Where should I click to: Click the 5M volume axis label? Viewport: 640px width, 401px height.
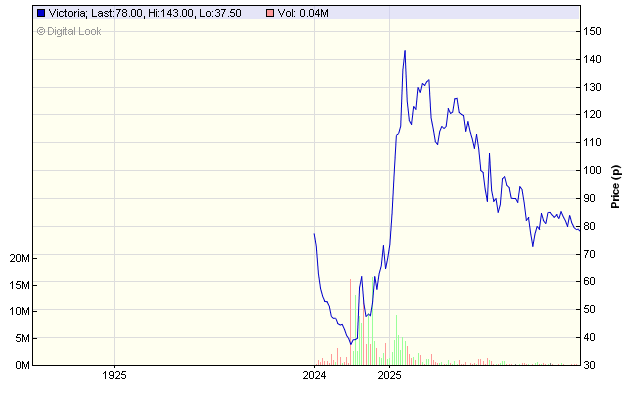22,338
